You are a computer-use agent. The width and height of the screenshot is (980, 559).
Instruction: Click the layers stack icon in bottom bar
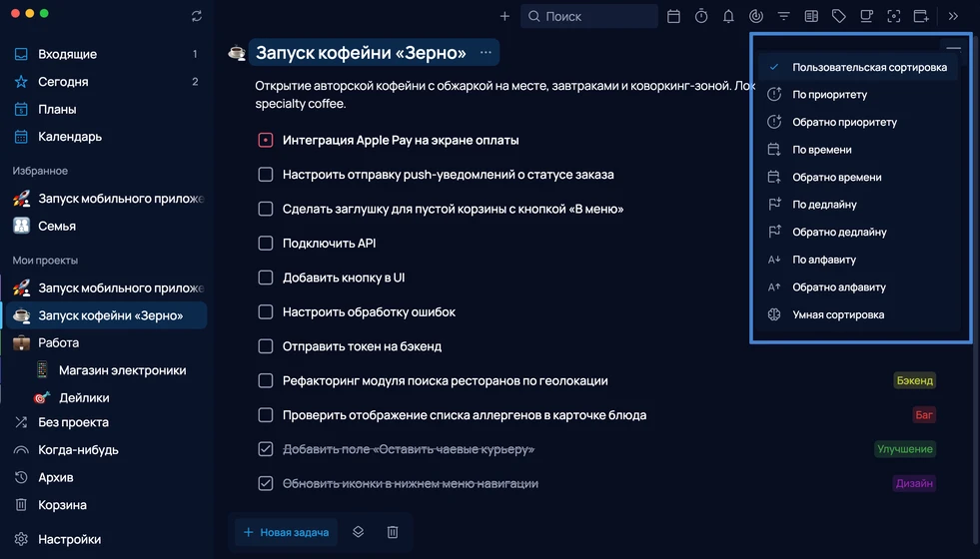pos(358,532)
